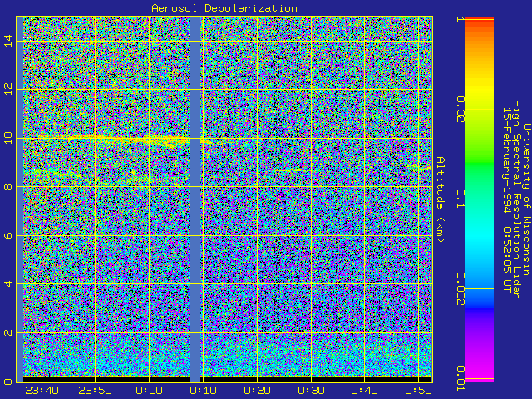Click colorbar label 0.32

click(461, 109)
